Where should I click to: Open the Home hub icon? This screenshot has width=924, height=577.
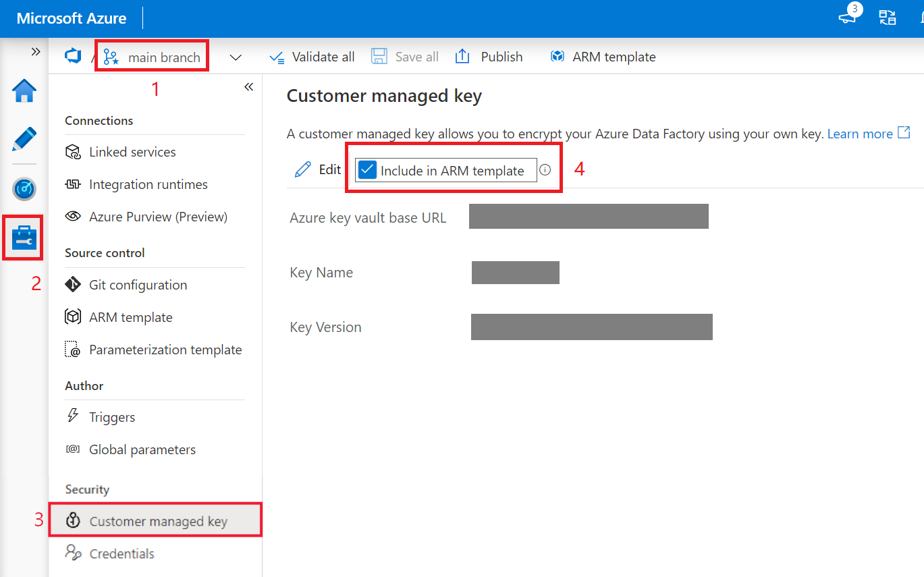pyautogui.click(x=24, y=90)
